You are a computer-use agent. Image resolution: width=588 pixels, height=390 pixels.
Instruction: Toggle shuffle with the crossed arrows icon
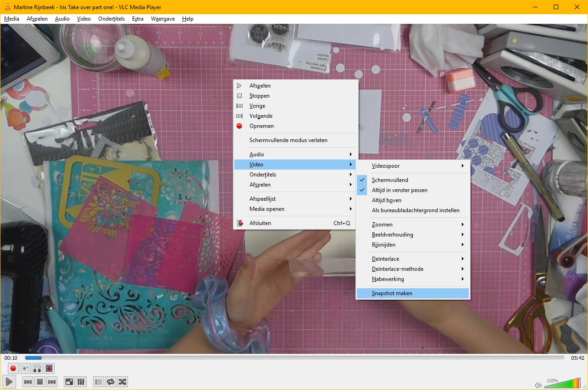point(122,382)
